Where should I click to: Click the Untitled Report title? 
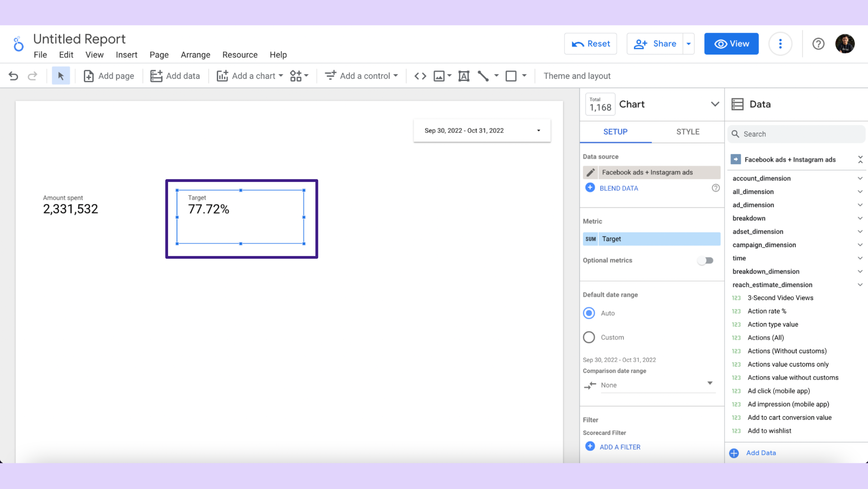pos(79,39)
